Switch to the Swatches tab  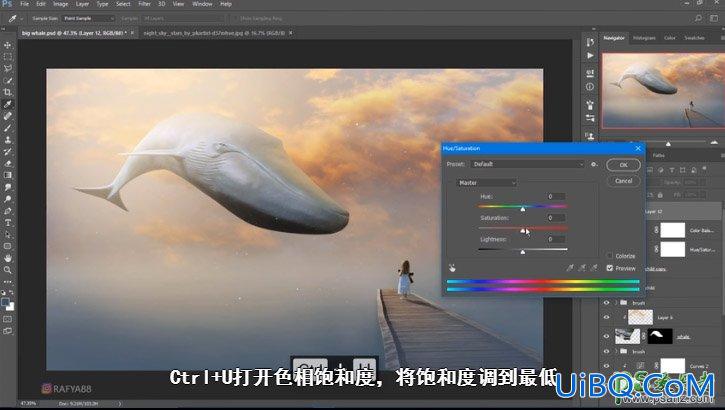(694, 38)
